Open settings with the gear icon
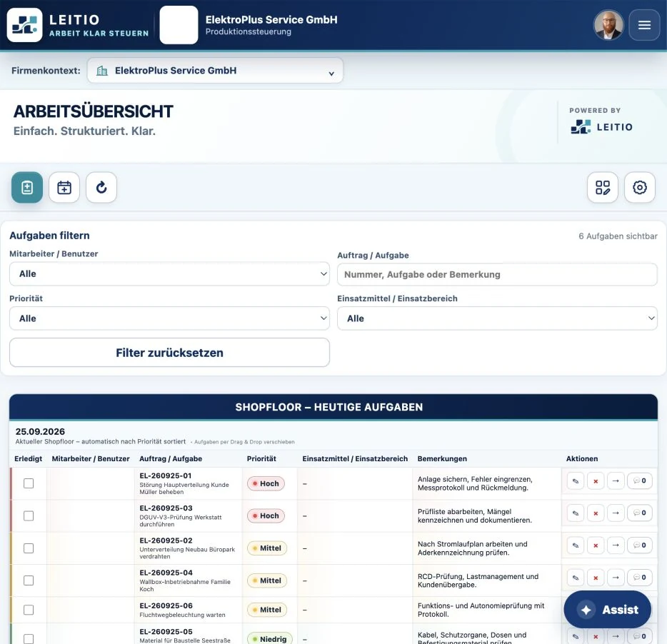This screenshot has width=667, height=644. click(x=639, y=187)
